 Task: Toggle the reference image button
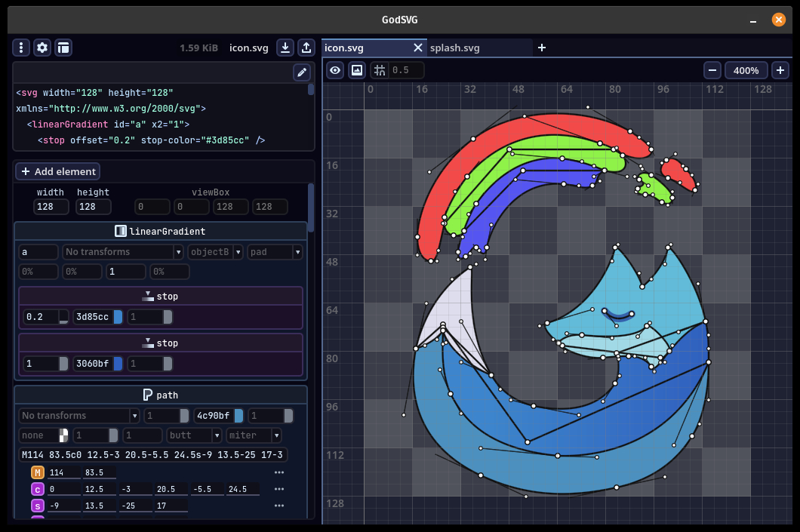357,70
